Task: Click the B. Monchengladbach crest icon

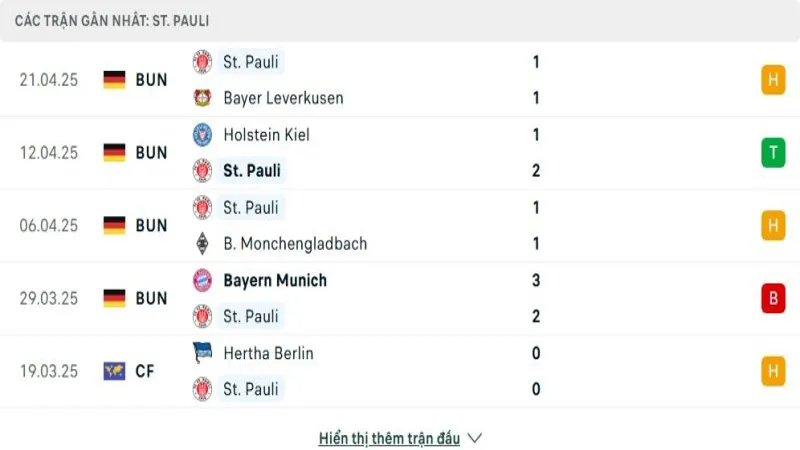Action: 202,243
